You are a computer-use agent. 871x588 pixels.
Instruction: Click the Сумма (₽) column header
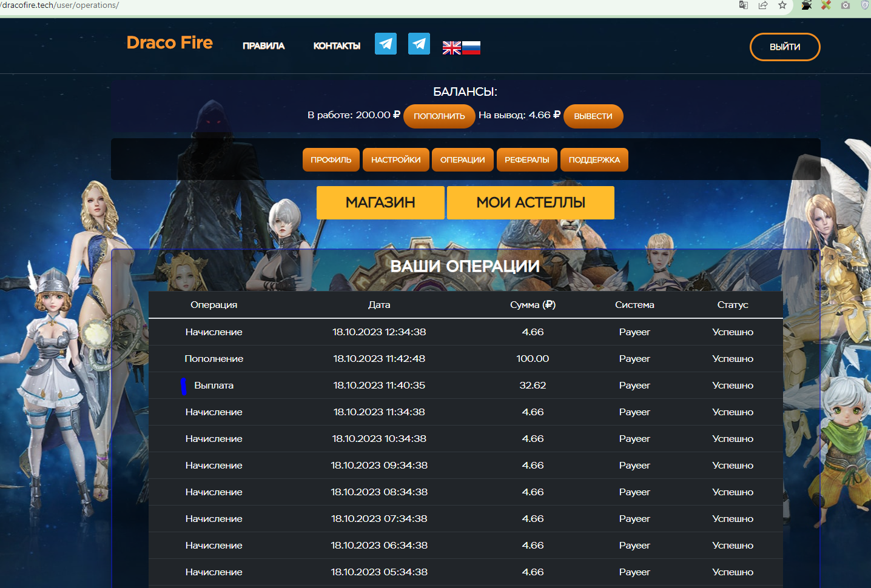click(533, 305)
